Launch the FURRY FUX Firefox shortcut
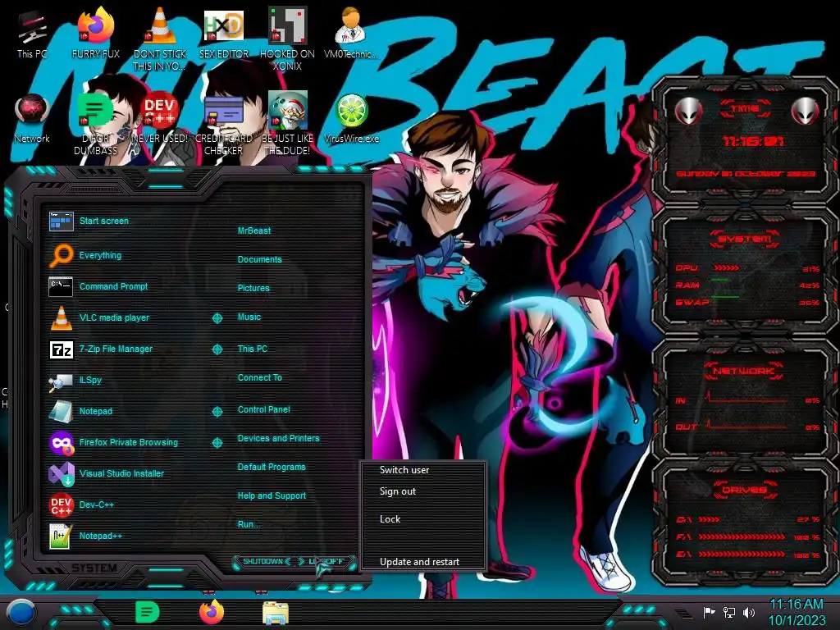 pos(96,33)
